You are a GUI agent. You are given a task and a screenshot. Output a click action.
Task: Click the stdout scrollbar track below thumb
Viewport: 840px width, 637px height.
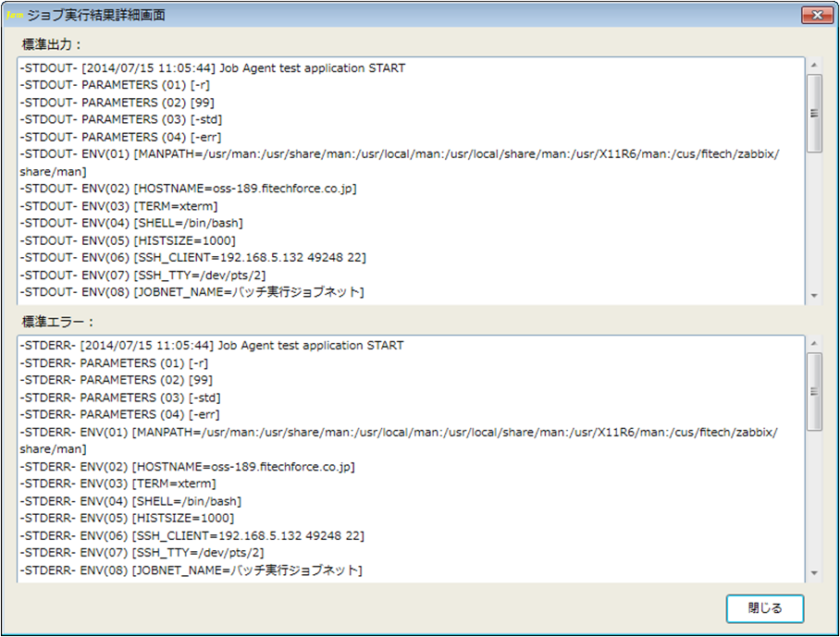814,221
